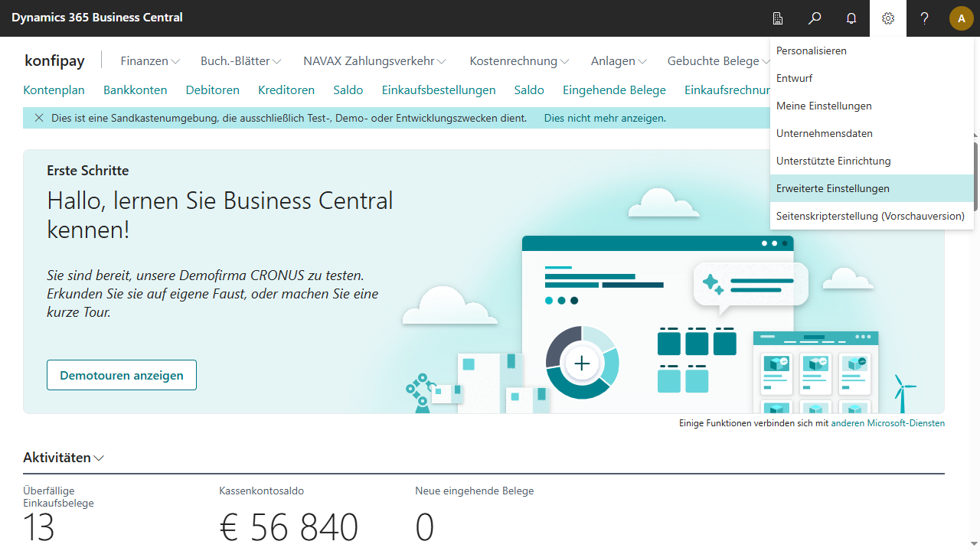Select Personalisieren from the settings menu
The width and height of the screenshot is (980, 551).
(x=872, y=51)
